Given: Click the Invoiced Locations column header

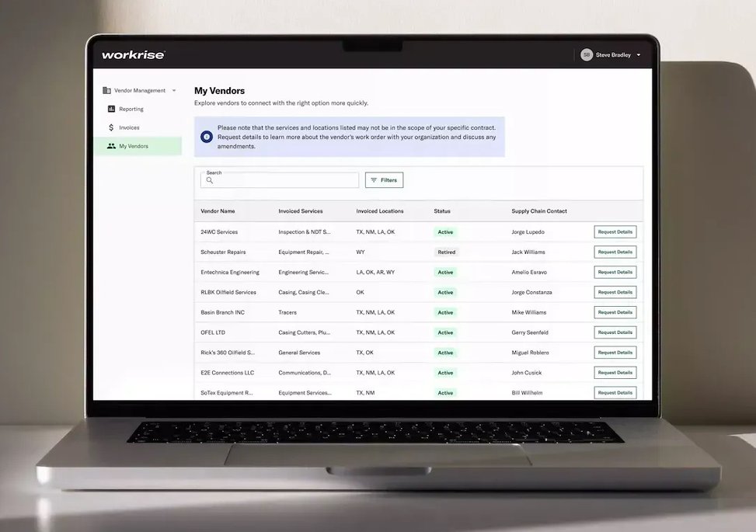Looking at the screenshot, I should [380, 211].
